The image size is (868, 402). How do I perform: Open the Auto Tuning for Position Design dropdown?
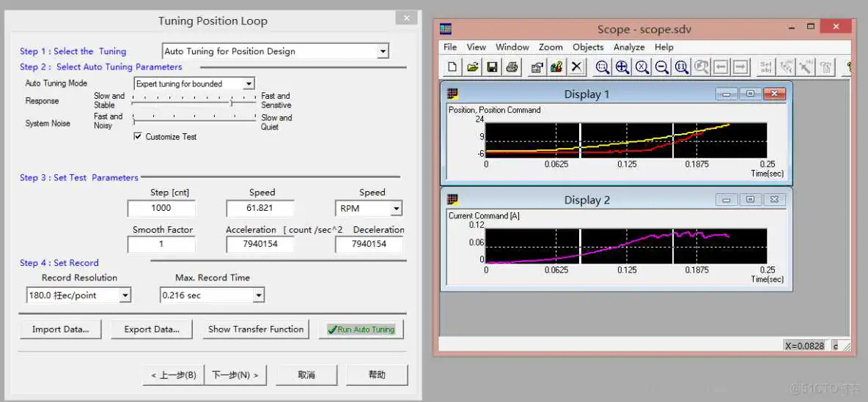(x=383, y=51)
